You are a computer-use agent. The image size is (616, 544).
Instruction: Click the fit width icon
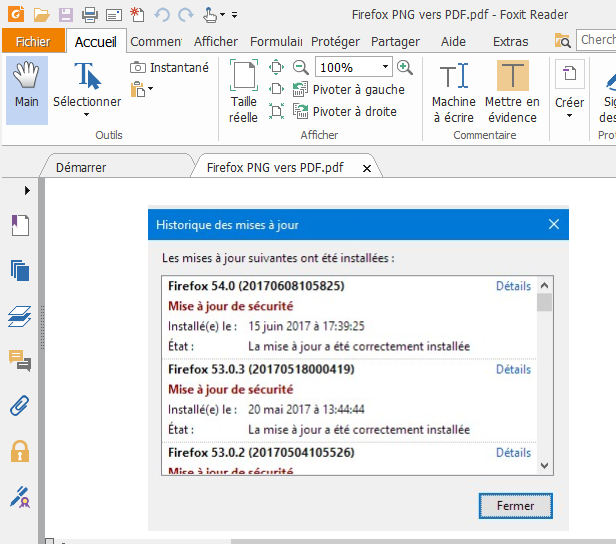click(x=276, y=89)
